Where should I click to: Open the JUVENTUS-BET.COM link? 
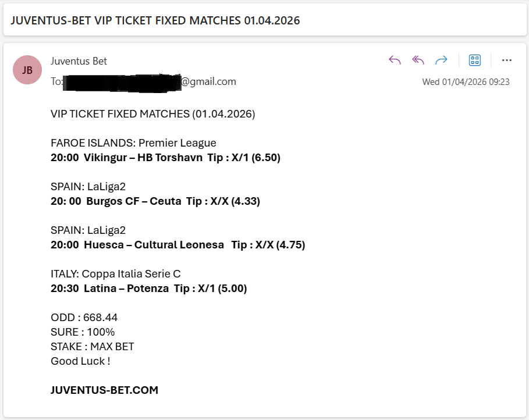coord(104,390)
